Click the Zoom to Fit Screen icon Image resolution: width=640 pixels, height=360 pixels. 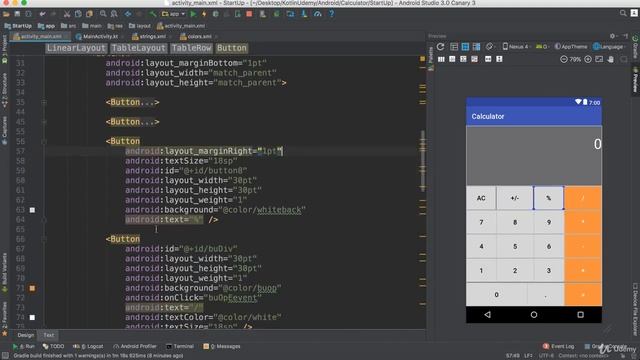coord(599,60)
